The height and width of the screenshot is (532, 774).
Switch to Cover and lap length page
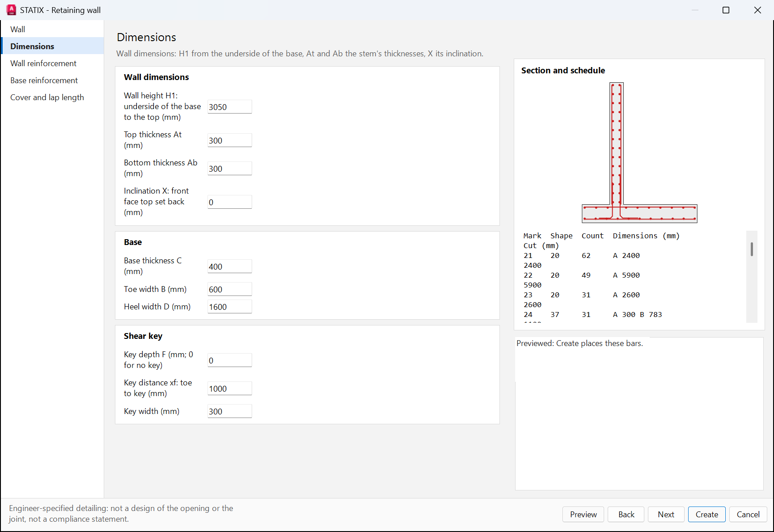(x=52, y=97)
